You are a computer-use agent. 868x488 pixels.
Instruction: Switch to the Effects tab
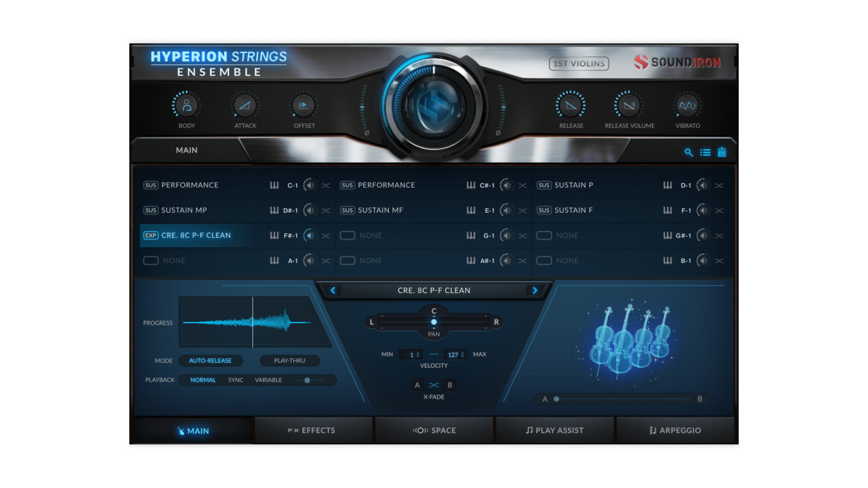313,431
